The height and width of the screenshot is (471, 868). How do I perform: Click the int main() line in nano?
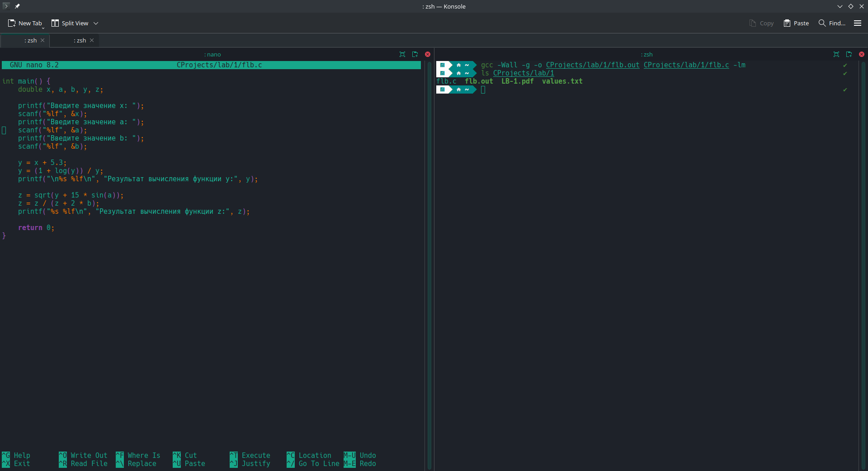[x=26, y=81]
